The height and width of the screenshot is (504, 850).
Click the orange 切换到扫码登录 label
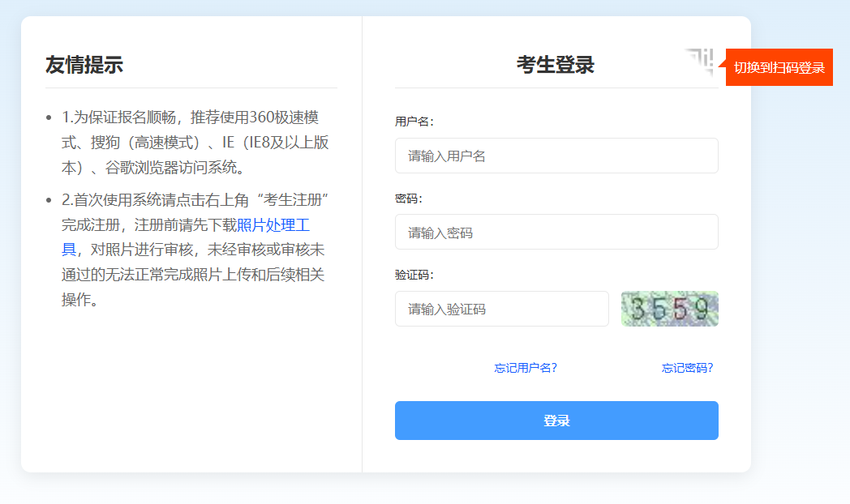point(779,67)
